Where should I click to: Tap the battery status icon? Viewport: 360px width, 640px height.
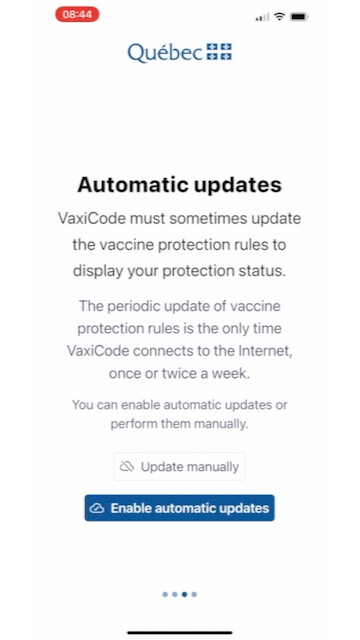(x=299, y=17)
